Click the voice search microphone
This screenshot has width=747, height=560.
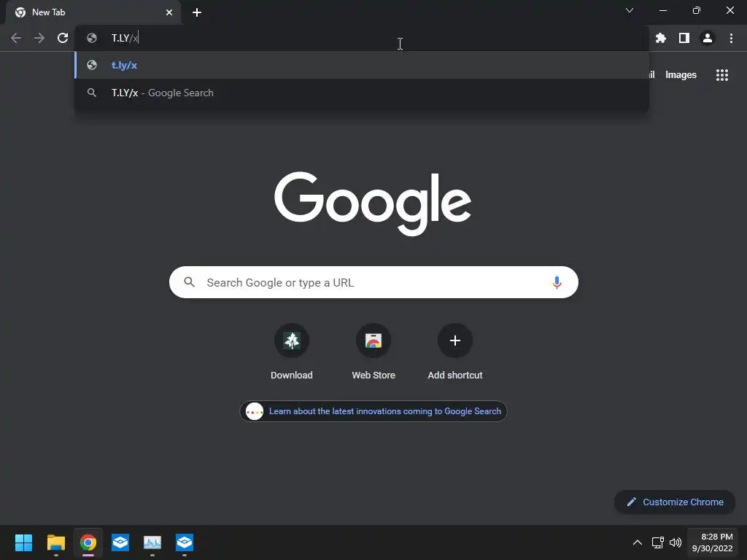[557, 282]
